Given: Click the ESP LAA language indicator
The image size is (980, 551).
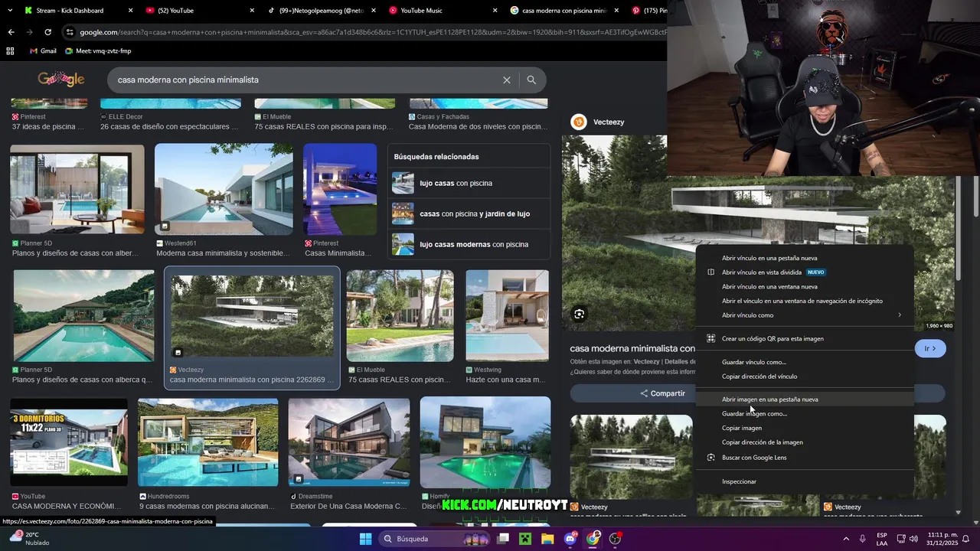Looking at the screenshot, I should pos(882,539).
